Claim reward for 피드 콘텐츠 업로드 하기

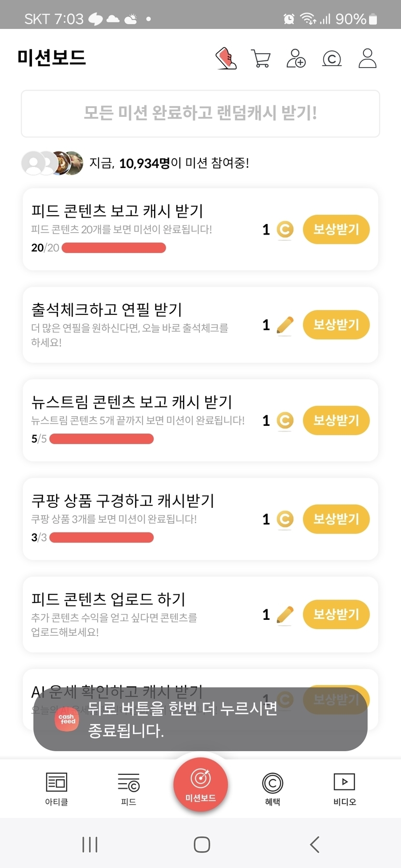pos(336,615)
